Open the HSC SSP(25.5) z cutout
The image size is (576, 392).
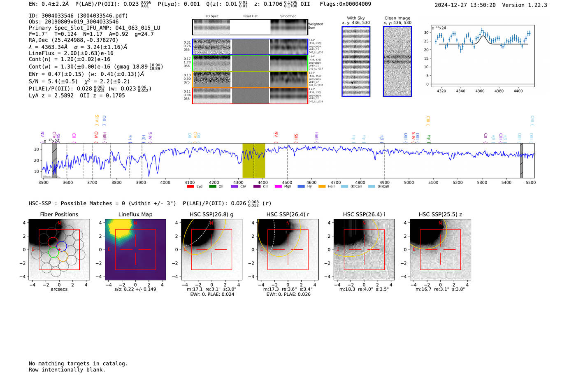coord(440,250)
